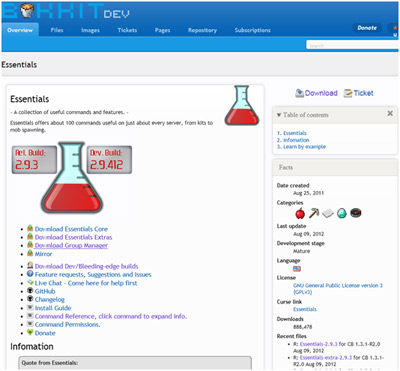Open the Repository tab
The image size is (400, 371).
(202, 30)
